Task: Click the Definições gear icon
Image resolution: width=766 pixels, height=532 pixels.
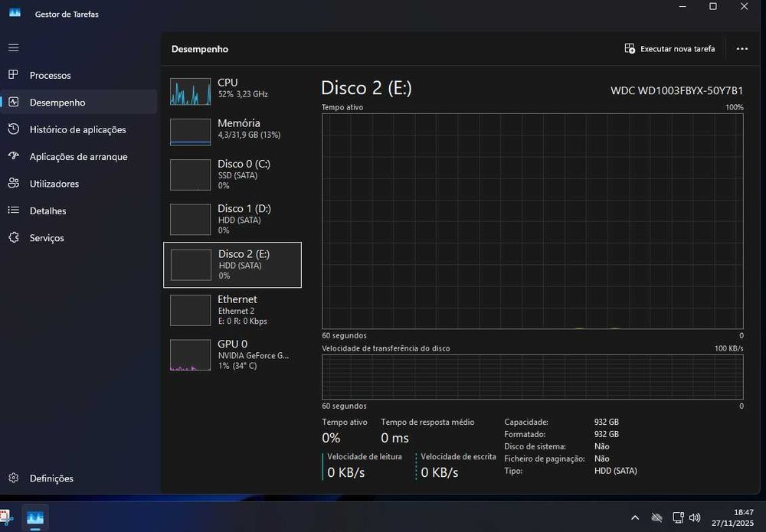Action: [14, 478]
